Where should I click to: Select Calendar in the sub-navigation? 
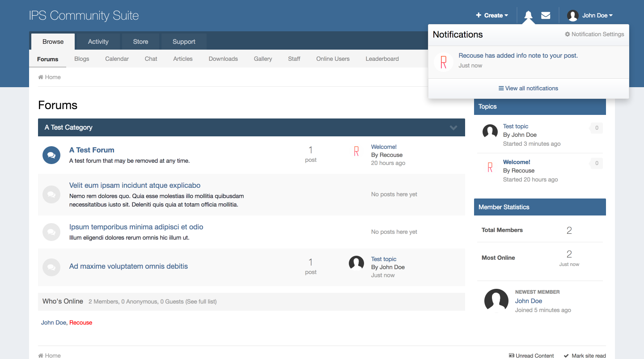(117, 59)
